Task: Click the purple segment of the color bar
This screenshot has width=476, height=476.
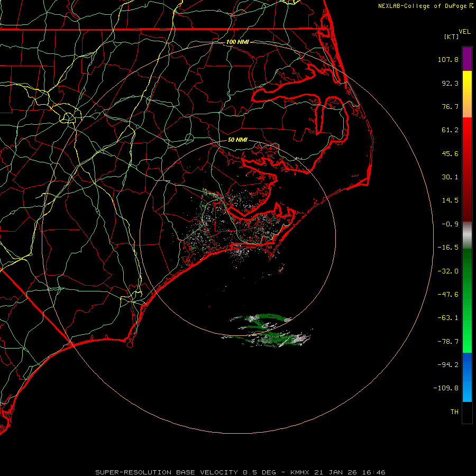Action: (x=467, y=59)
